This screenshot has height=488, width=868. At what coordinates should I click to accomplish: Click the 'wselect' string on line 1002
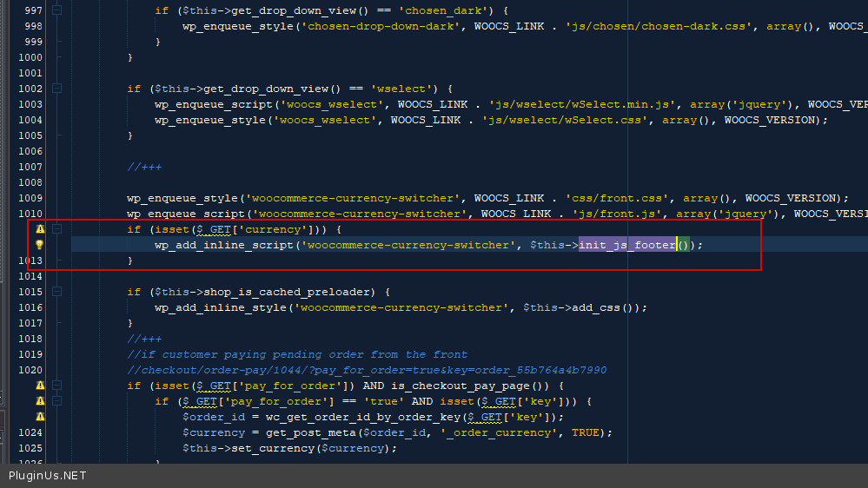[x=401, y=89]
